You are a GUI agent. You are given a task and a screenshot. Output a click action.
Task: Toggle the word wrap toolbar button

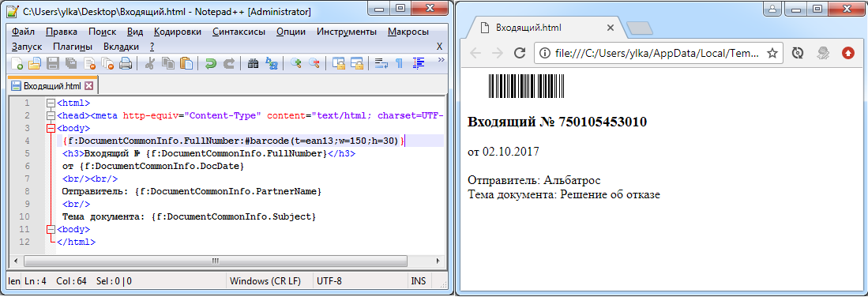[381, 64]
